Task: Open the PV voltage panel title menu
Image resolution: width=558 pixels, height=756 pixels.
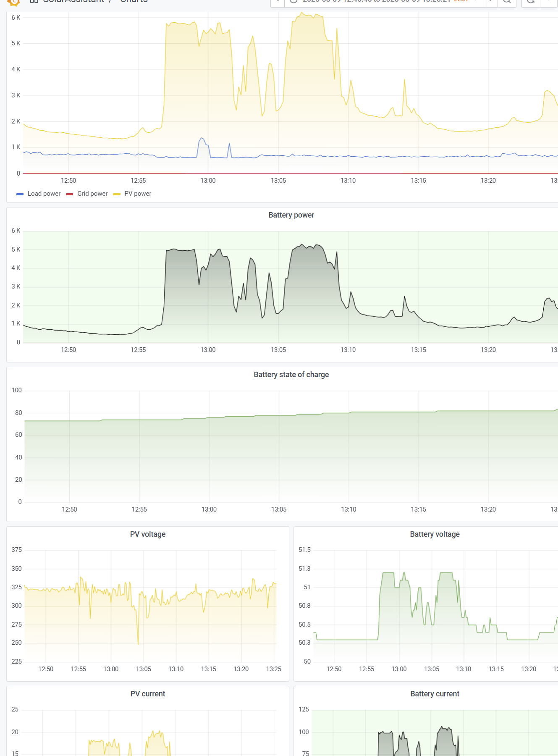Action: click(x=148, y=534)
